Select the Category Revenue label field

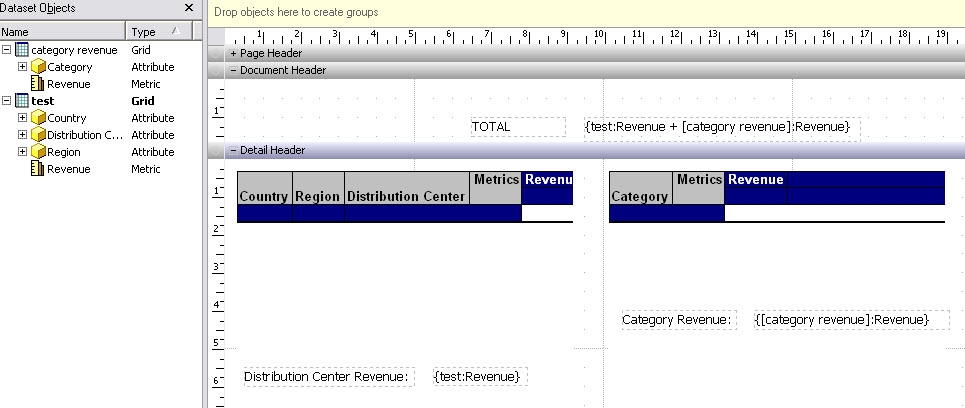pyautogui.click(x=679, y=320)
